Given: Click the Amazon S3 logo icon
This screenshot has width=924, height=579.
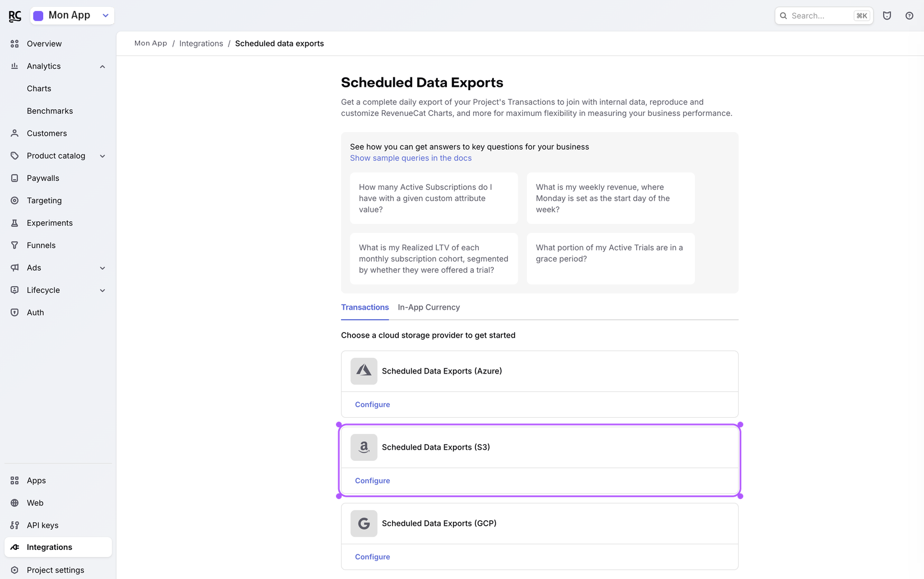Looking at the screenshot, I should click(364, 447).
